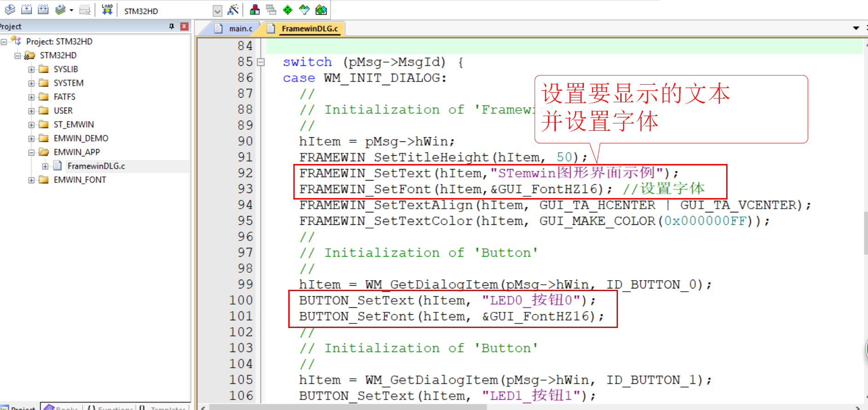The width and height of the screenshot is (868, 410).
Task: Open the editor tab list dropdown arrow
Action: tap(856, 28)
